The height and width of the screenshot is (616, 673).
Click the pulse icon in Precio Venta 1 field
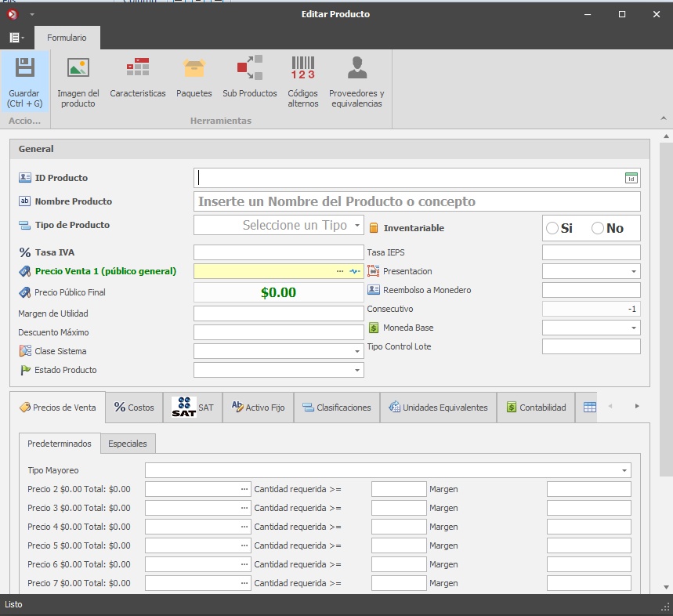tap(355, 271)
